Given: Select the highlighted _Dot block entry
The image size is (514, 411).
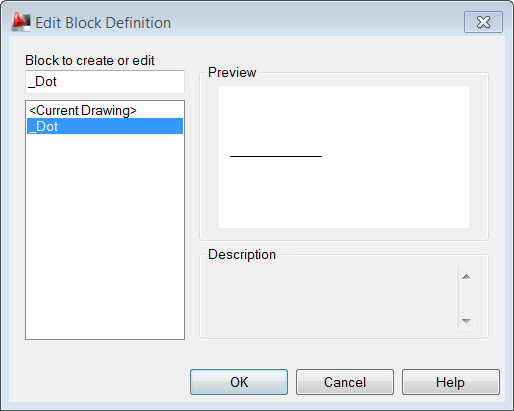Looking at the screenshot, I should point(105,126).
